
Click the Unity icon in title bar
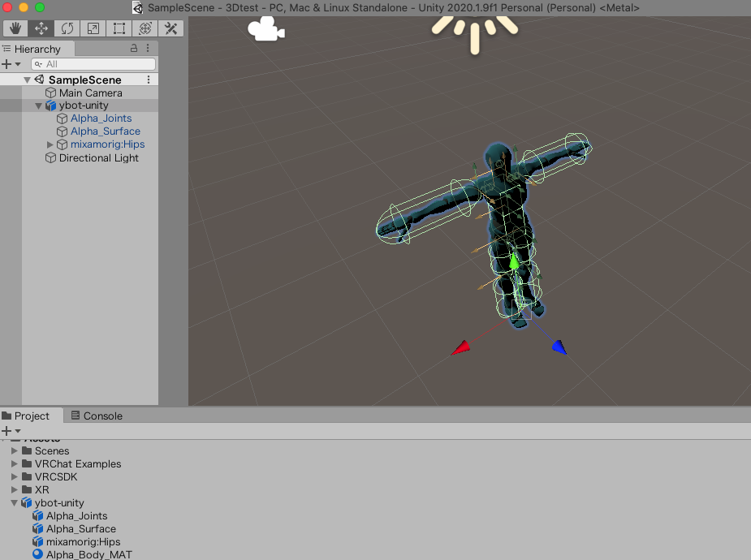[138, 7]
